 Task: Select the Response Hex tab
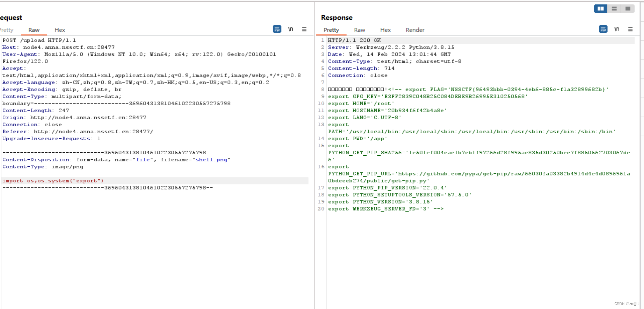tap(385, 30)
